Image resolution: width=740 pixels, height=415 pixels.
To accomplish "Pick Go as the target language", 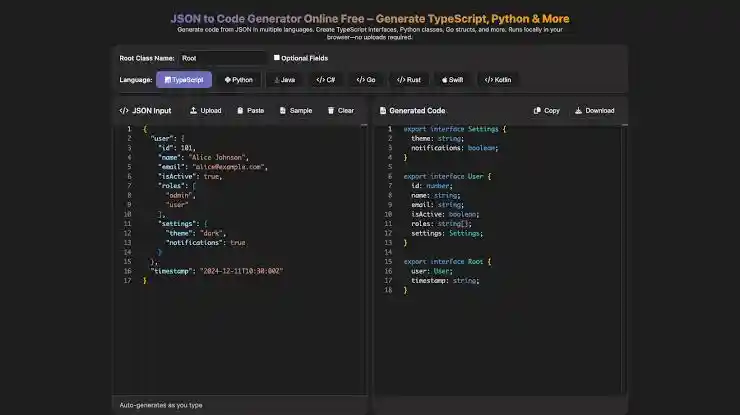I will pyautogui.click(x=366, y=80).
